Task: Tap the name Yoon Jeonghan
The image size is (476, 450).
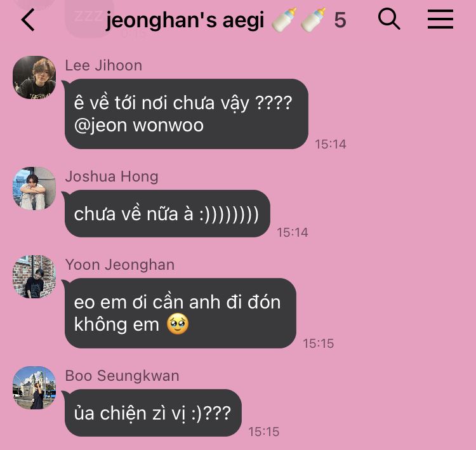Action: pos(120,265)
